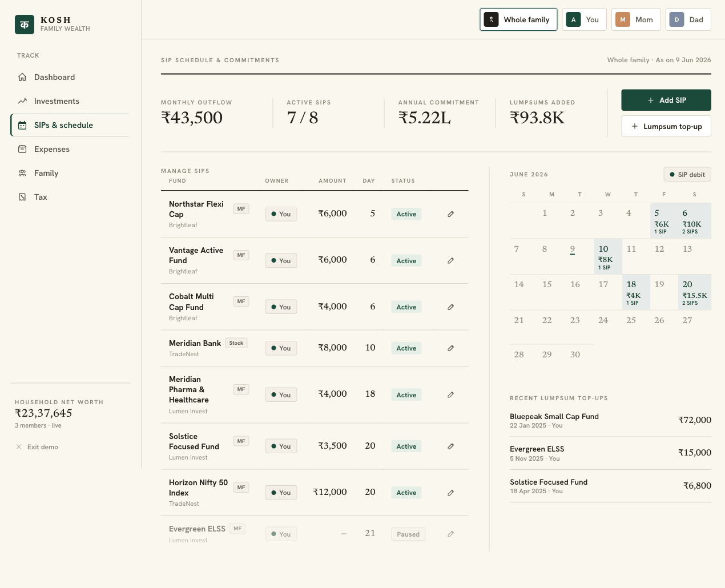
Task: Click the Dashboard home icon
Action: tap(22, 77)
